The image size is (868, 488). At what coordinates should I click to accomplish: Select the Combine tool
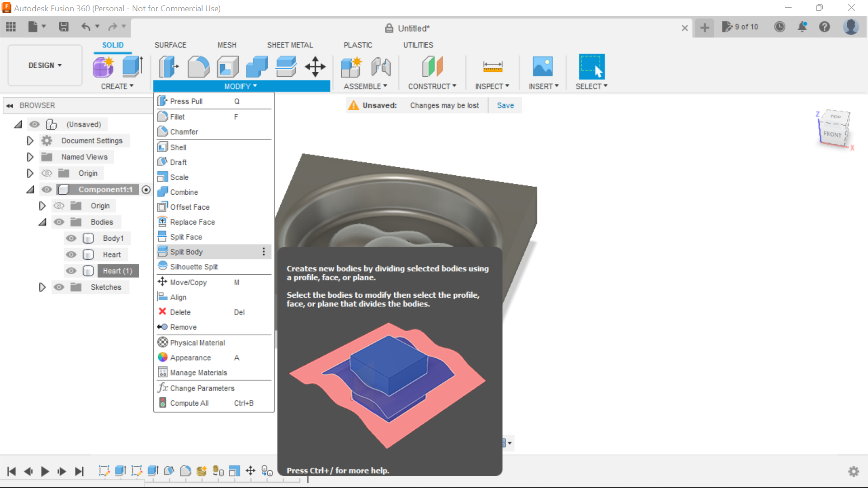184,192
